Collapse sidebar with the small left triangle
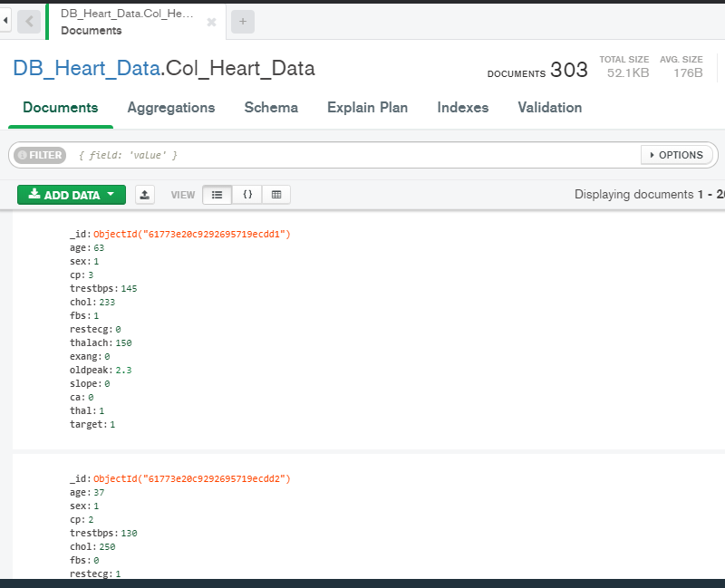The width and height of the screenshot is (725, 588). (5, 20)
